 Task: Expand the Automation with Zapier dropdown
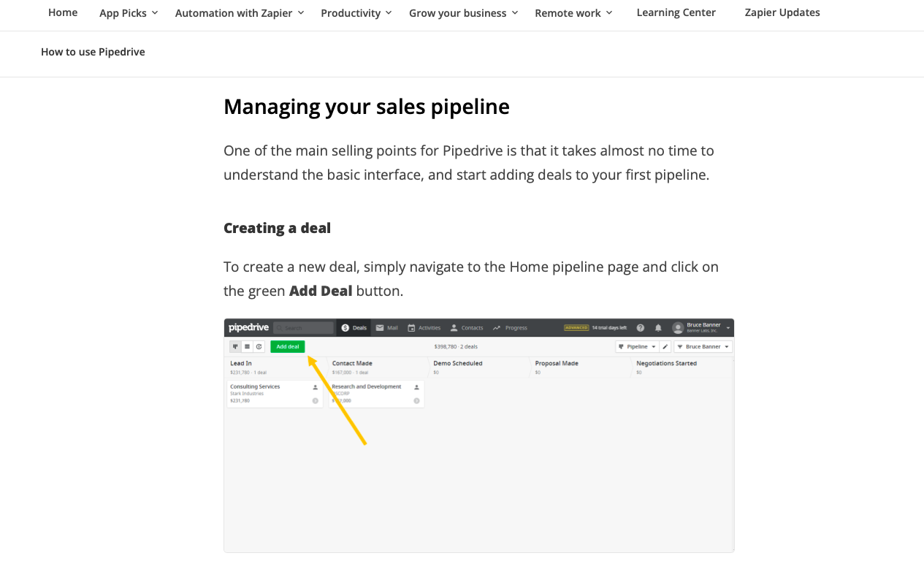(x=240, y=13)
